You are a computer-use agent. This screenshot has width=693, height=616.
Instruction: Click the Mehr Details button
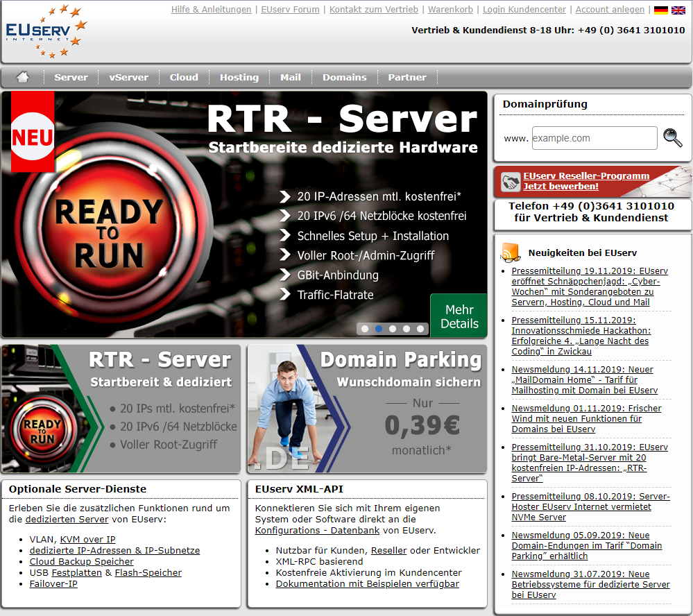pos(459,316)
